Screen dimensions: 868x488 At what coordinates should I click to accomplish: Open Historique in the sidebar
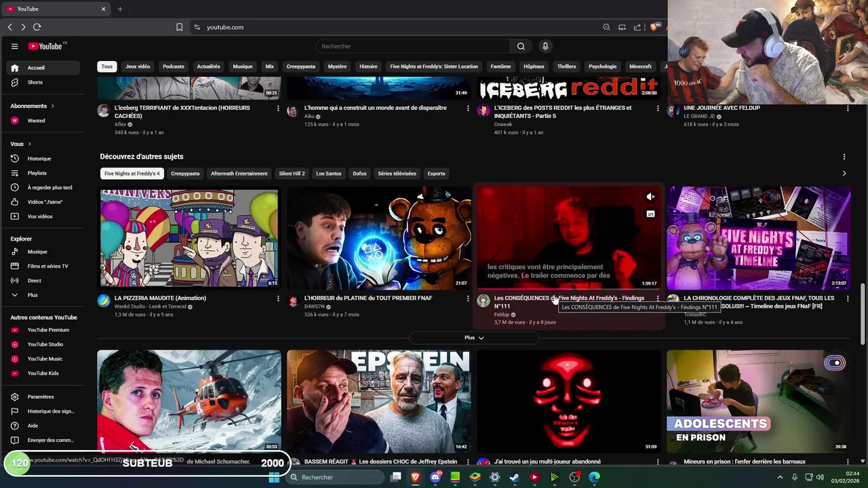coord(43,159)
